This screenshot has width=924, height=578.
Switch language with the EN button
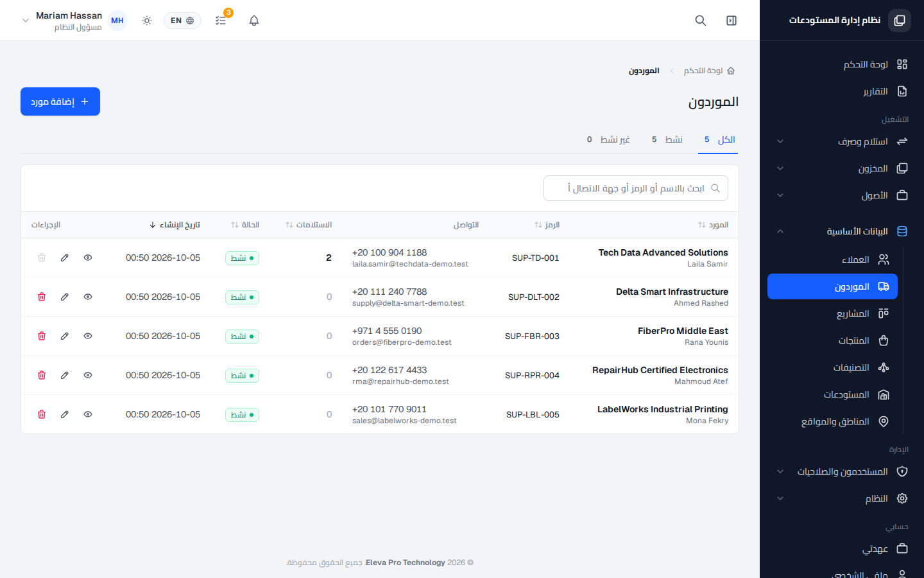pos(182,21)
